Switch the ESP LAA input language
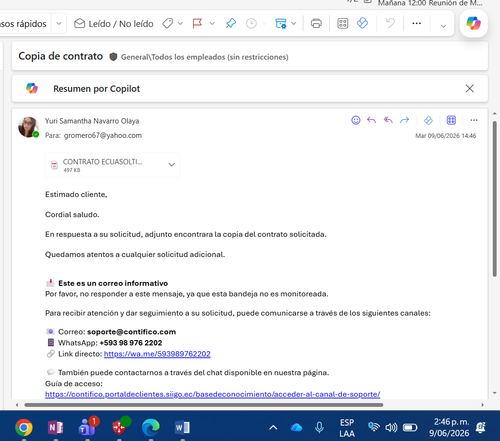The width and height of the screenshot is (500, 441). [x=347, y=428]
